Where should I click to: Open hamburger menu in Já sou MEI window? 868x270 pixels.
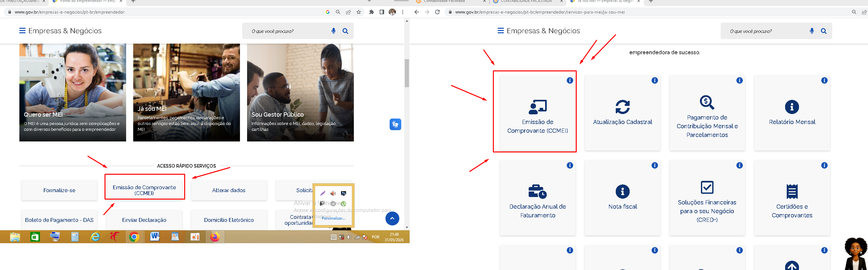click(x=501, y=31)
